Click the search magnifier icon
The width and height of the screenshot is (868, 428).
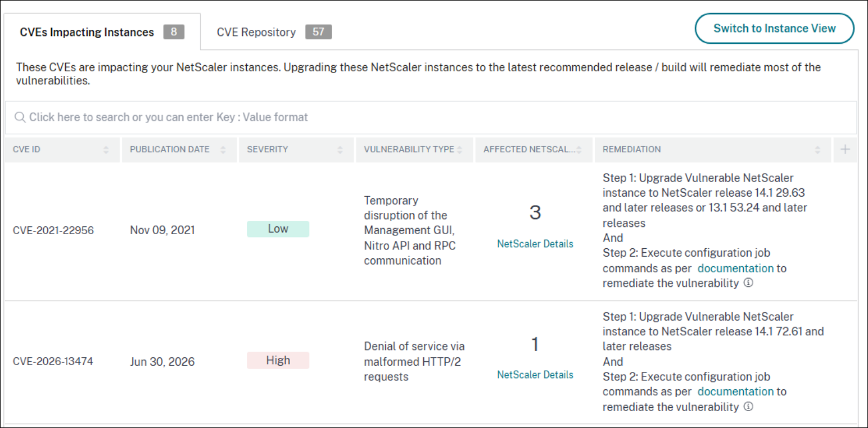pos(20,117)
